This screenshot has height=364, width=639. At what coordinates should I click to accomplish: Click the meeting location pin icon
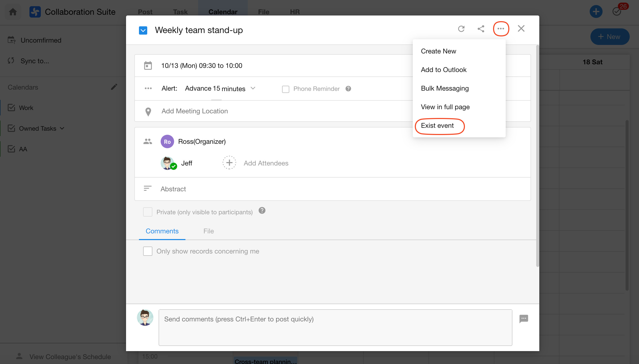pyautogui.click(x=148, y=112)
